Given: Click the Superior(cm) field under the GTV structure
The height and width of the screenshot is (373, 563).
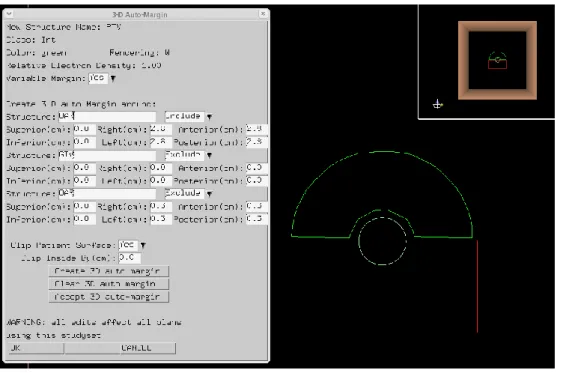Looking at the screenshot, I should [84, 168].
